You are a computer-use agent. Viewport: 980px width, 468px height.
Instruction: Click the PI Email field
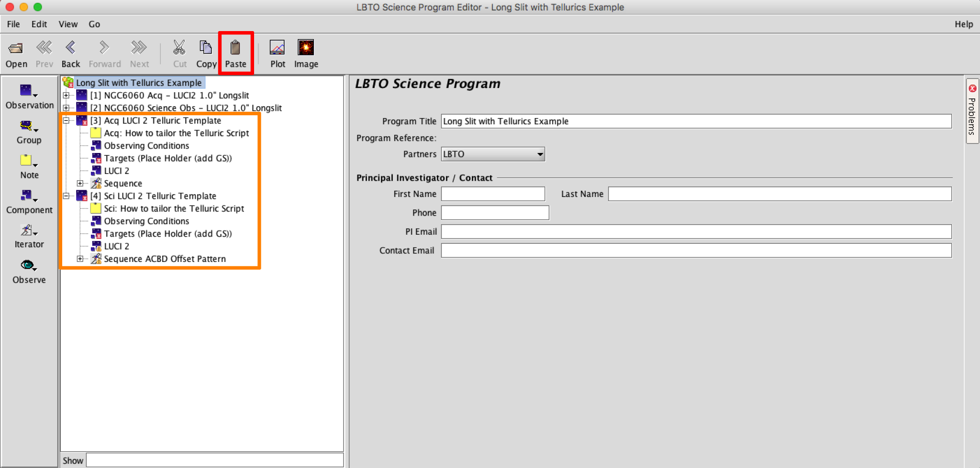coord(696,231)
